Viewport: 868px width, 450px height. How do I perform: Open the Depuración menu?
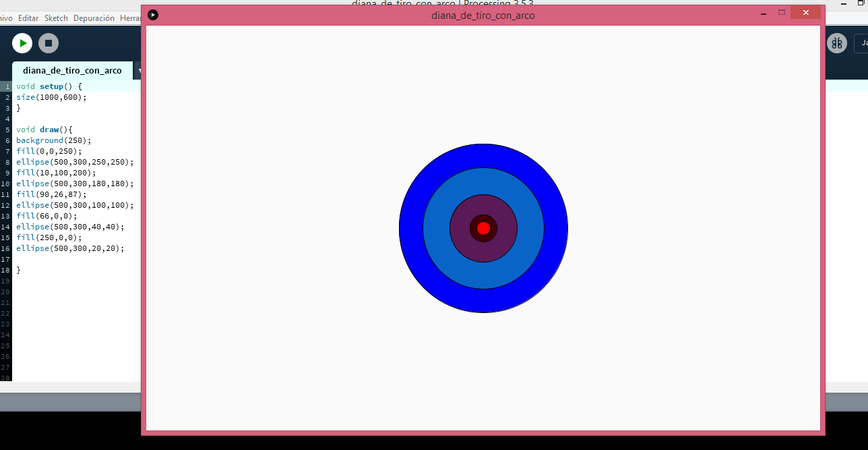click(x=94, y=18)
